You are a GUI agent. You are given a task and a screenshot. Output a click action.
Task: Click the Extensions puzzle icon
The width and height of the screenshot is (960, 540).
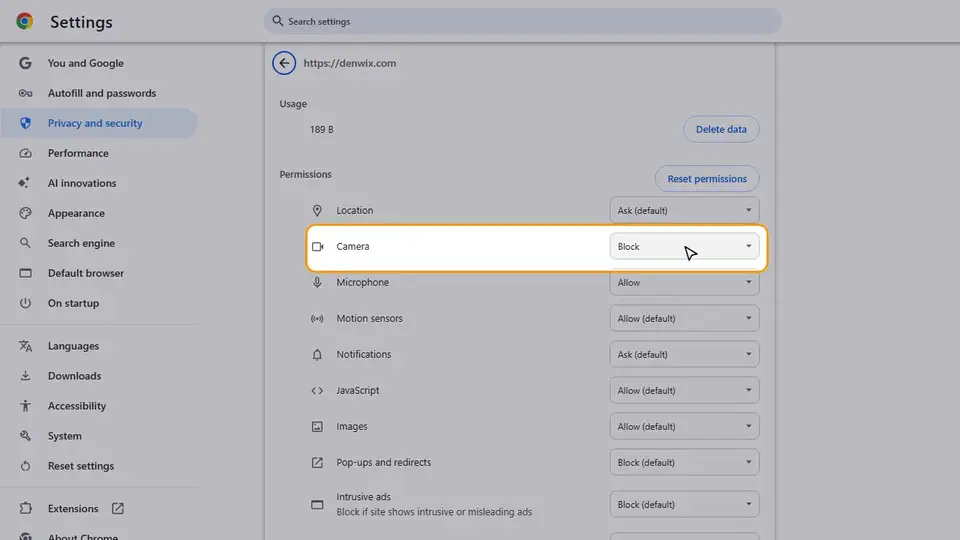pos(25,509)
